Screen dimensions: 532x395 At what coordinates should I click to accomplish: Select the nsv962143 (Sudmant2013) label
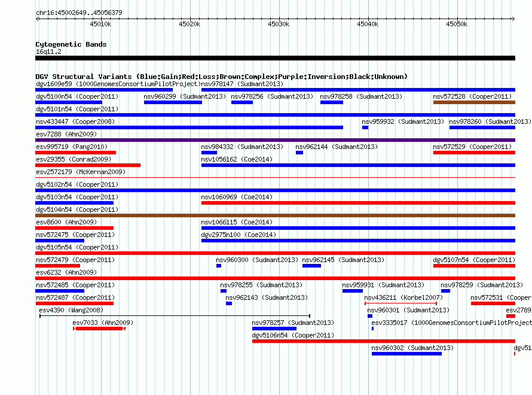pyautogui.click(x=267, y=297)
